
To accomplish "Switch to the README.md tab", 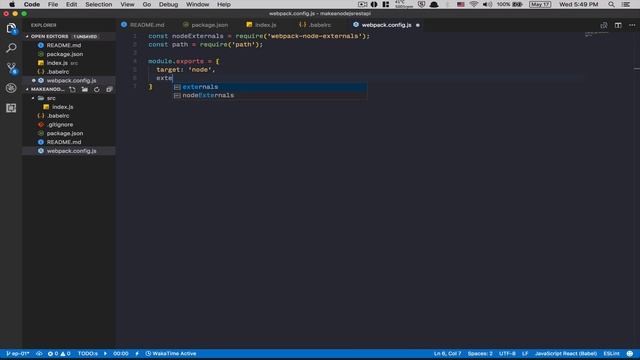I will [x=143, y=25].
